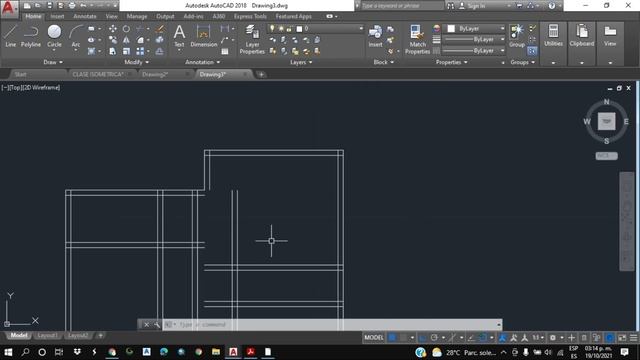Click the Plot printer icon in quick access toolbar
640x360 pixels.
[x=72, y=6]
